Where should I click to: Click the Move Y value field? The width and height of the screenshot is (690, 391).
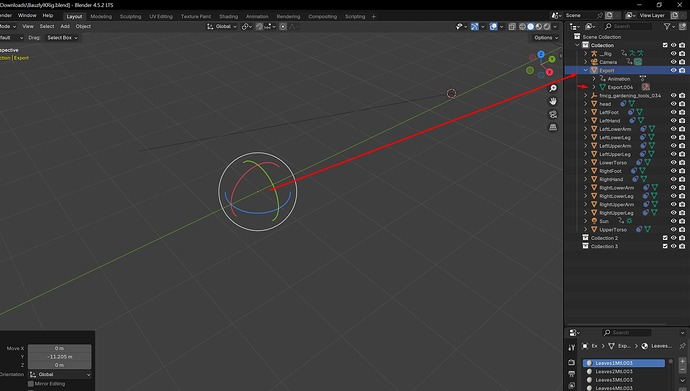click(x=60, y=357)
